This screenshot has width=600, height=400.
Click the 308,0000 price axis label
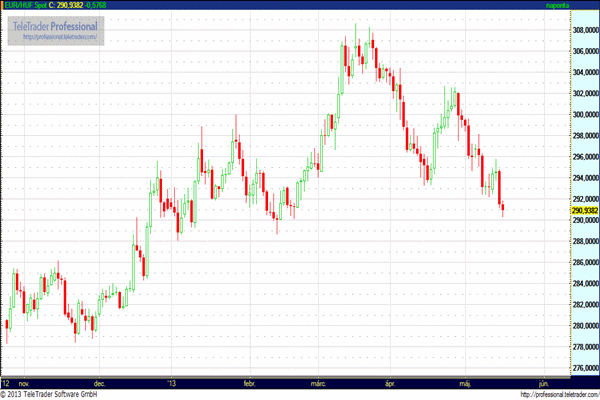coord(584,30)
